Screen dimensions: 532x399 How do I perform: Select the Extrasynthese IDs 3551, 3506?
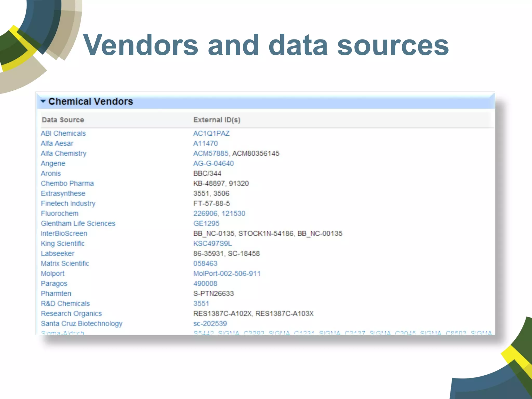(x=211, y=194)
